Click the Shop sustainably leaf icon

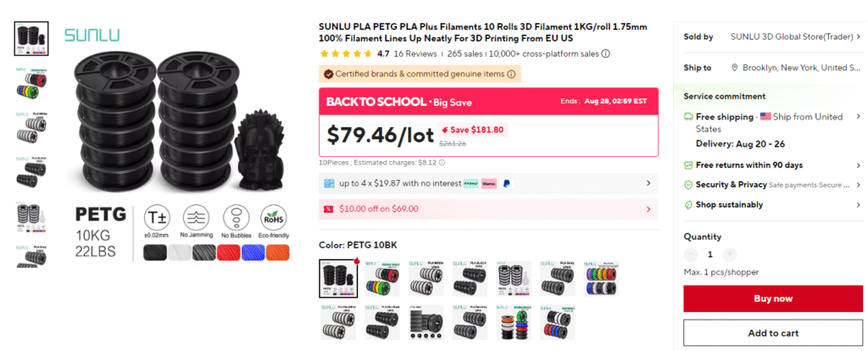click(688, 205)
